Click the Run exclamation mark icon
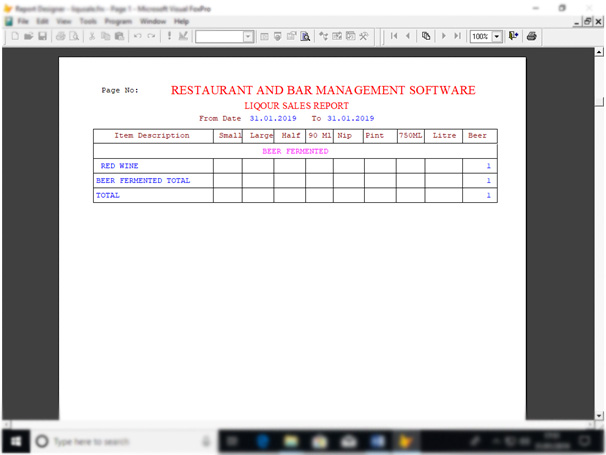Image resolution: width=606 pixels, height=455 pixels. [169, 36]
